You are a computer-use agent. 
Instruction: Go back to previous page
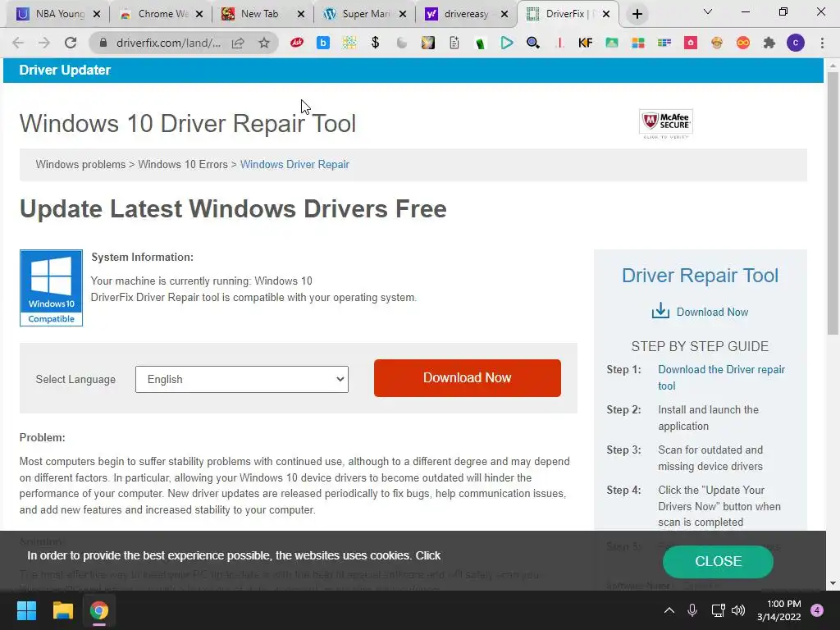(18, 43)
